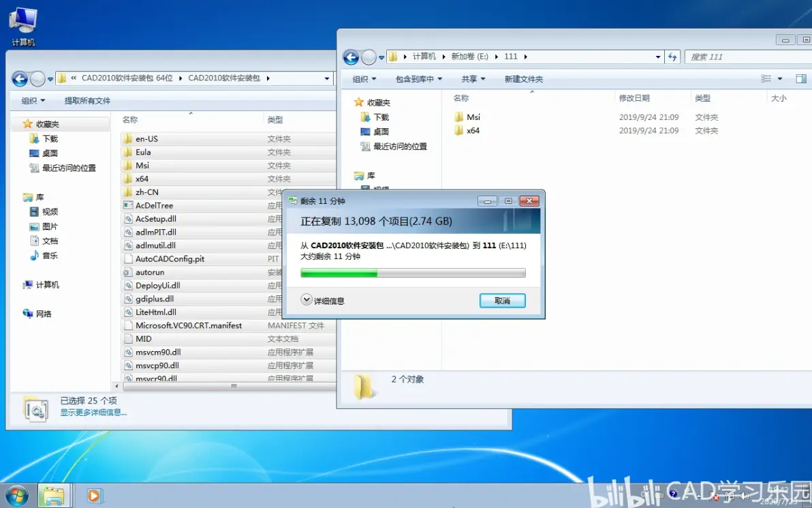This screenshot has height=508, width=812.
Task: Open the view options dropdown arrow in 111 window
Action: tap(780, 79)
